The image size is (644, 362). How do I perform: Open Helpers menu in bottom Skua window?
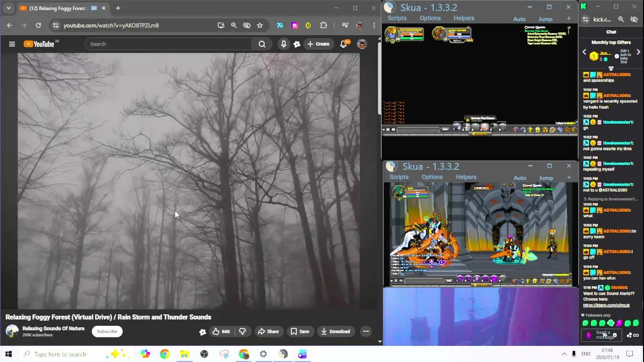coord(466,177)
